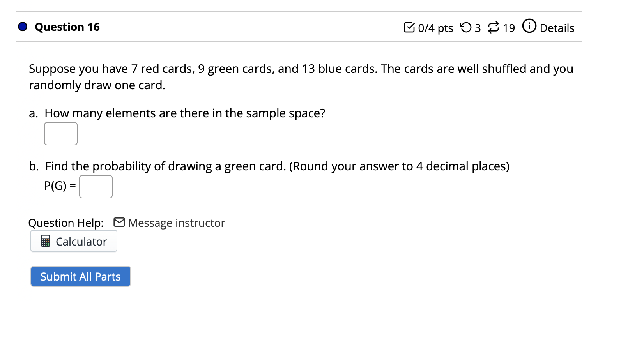Click the calculator icon on the Calculator button

[x=46, y=241]
